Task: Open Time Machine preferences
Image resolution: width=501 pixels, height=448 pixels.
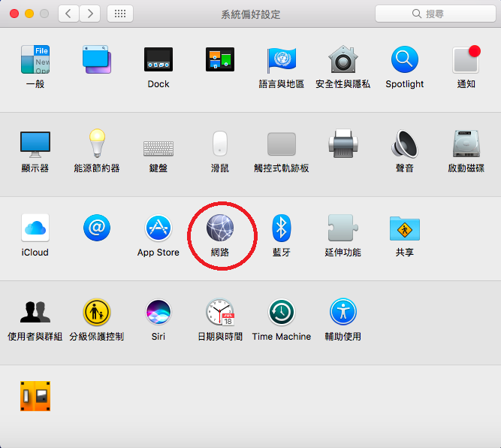Action: [x=282, y=312]
